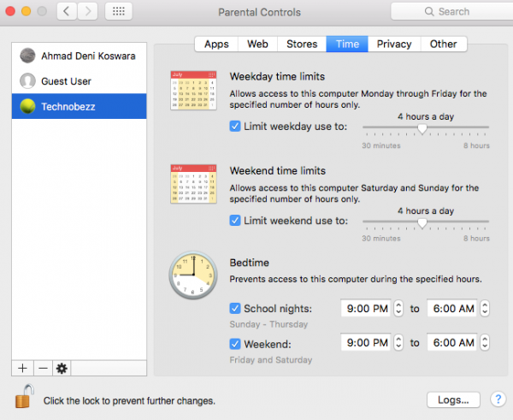Open the Apps tab
The height and width of the screenshot is (420, 513).
[216, 44]
